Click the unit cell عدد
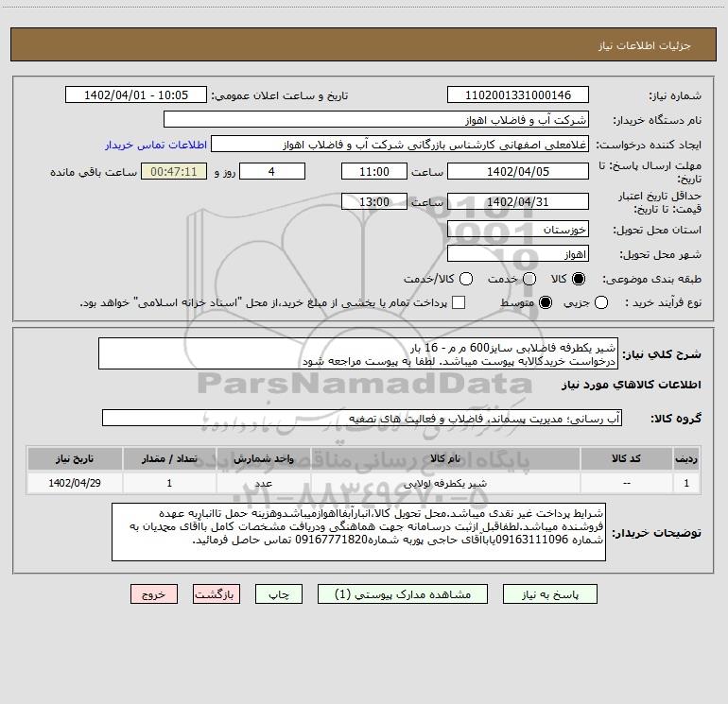Screen dimensions: 728x704 click(x=263, y=483)
